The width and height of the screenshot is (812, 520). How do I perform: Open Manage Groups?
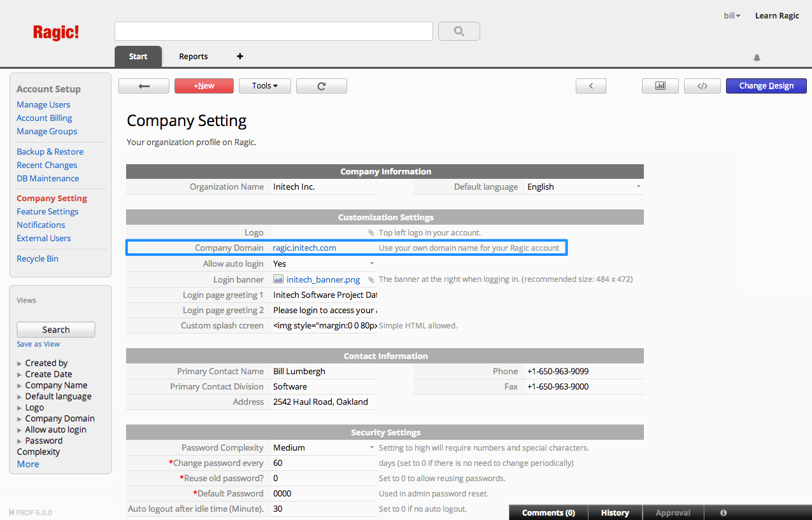point(47,131)
